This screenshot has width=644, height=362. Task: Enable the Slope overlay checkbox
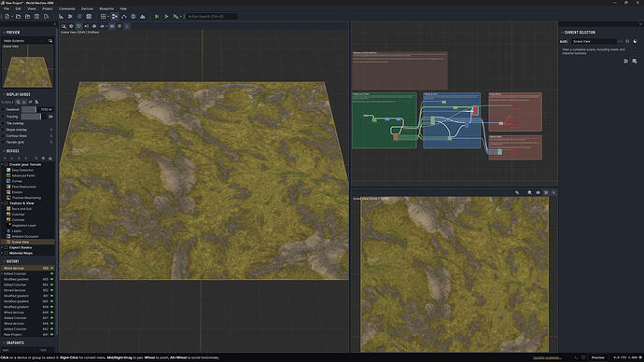point(4,130)
